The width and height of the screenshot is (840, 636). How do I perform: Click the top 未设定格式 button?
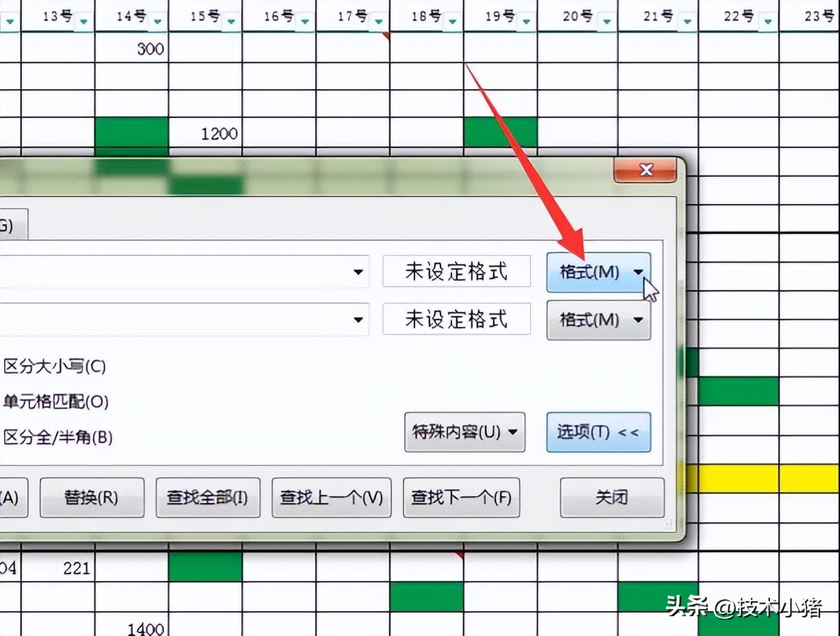[x=456, y=271]
